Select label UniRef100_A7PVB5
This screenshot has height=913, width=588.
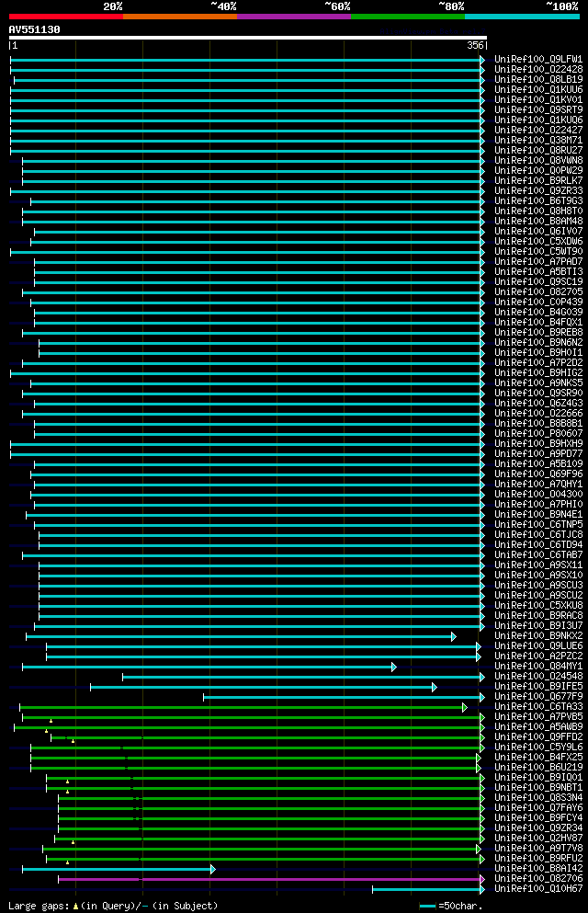click(538, 717)
